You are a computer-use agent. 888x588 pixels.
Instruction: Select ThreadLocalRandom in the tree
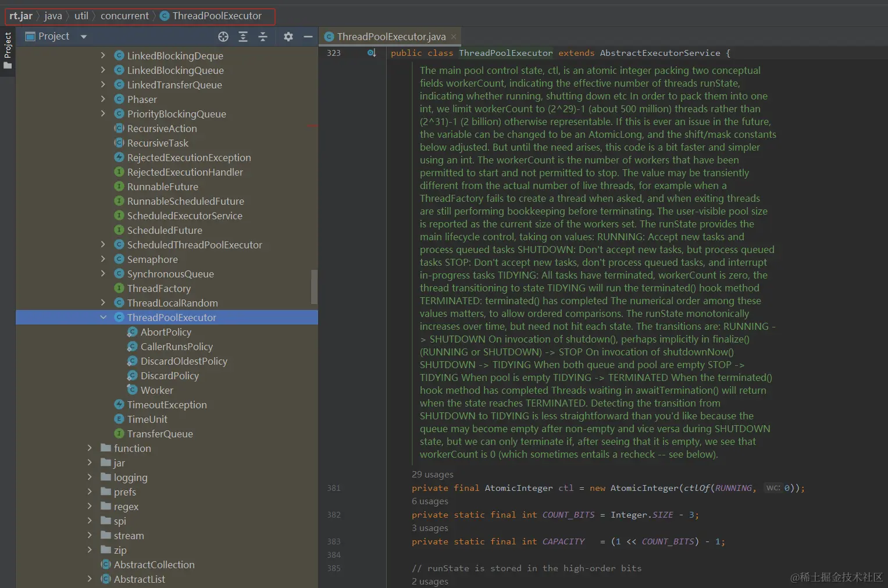173,303
